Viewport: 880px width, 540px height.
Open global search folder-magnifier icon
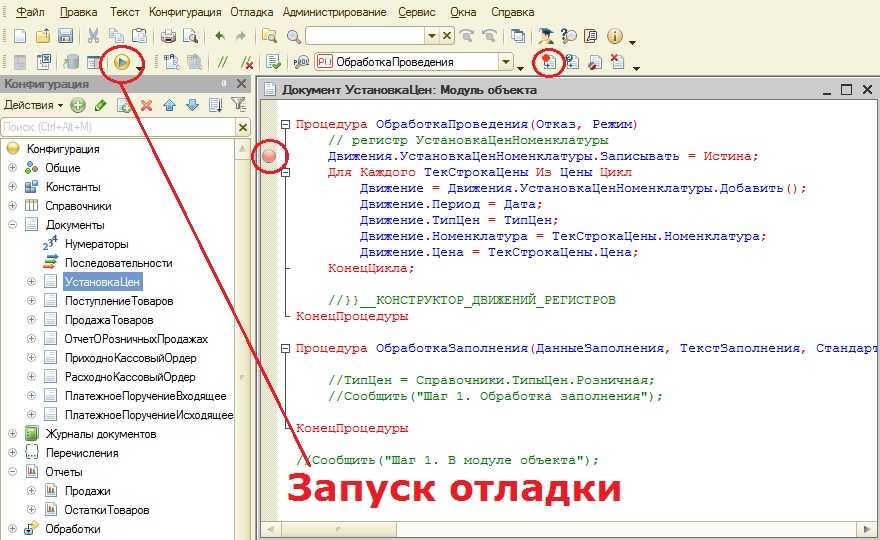coord(270,36)
